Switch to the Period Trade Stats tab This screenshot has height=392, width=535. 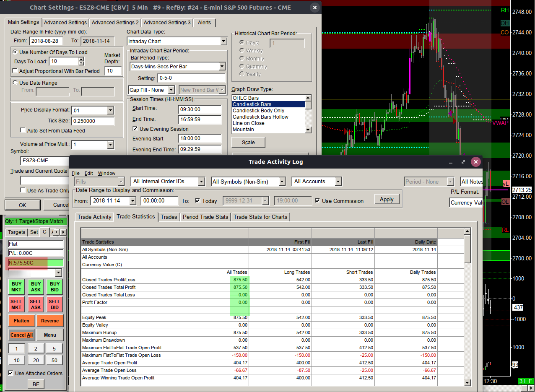pyautogui.click(x=205, y=217)
